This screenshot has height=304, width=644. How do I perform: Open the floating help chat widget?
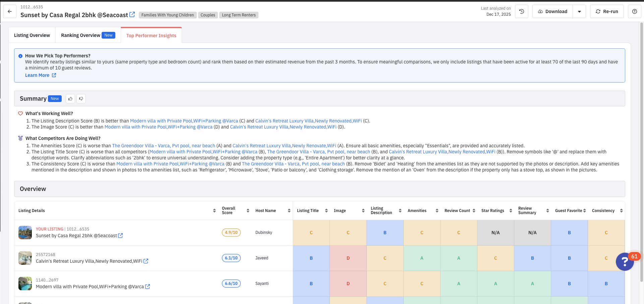coord(625,262)
